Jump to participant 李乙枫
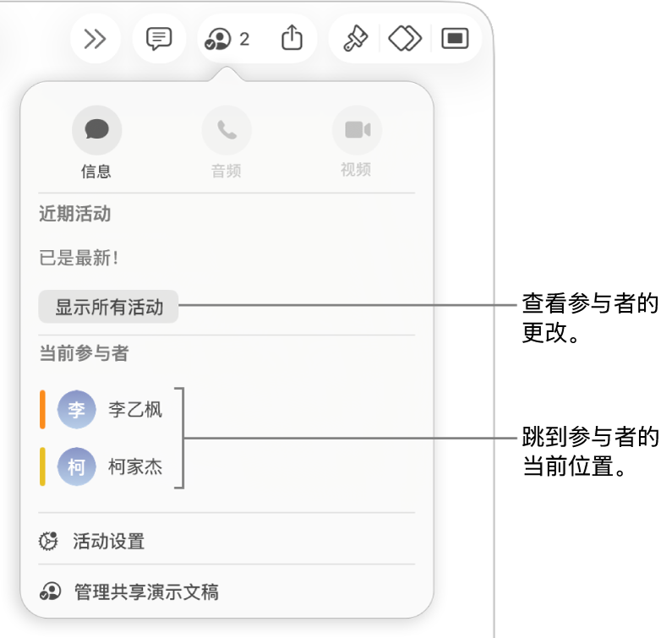The height and width of the screenshot is (638, 672). coord(101,410)
